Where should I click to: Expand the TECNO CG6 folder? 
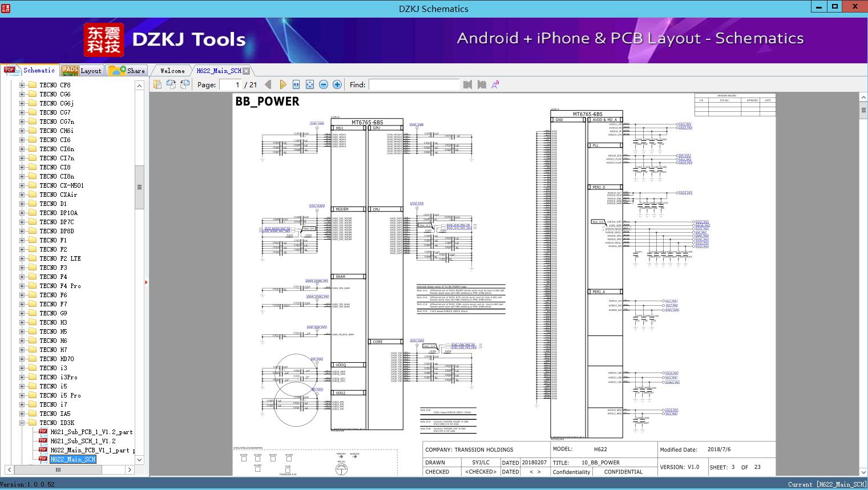click(22, 94)
